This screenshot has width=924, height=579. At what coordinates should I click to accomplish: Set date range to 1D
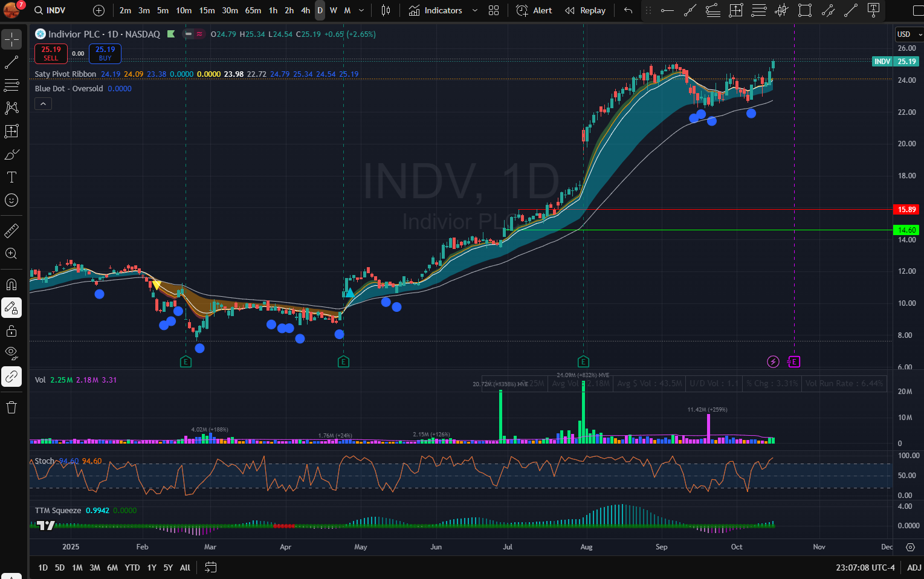pos(43,568)
